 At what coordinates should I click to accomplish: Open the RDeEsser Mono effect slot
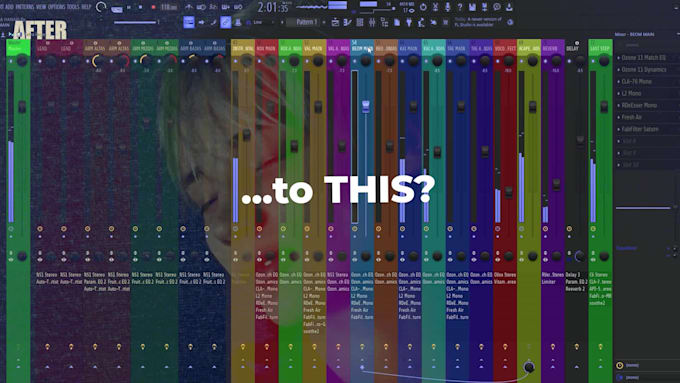tap(643, 105)
